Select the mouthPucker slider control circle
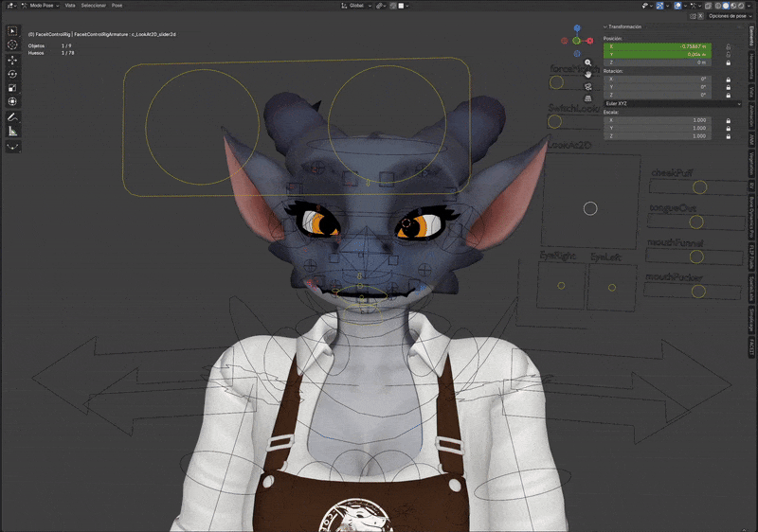758x532 pixels. (698, 292)
